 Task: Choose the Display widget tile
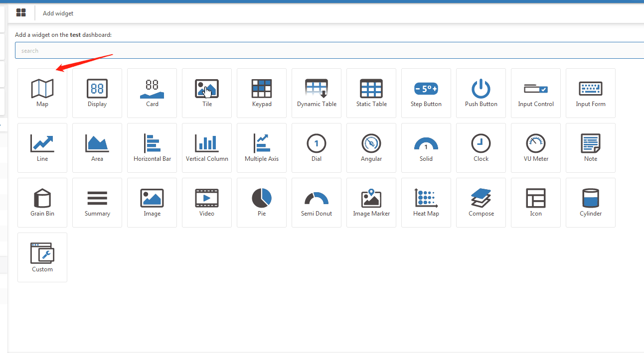click(97, 93)
